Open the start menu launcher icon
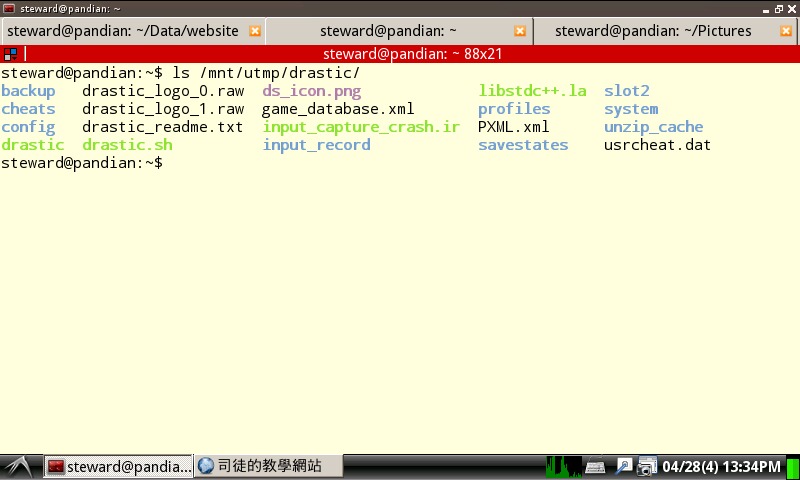 [x=19, y=466]
